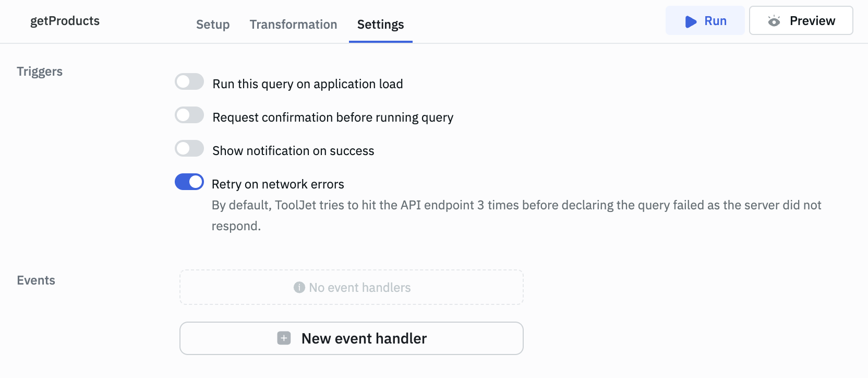Open the Transformation tab
The width and height of the screenshot is (868, 378).
pyautogui.click(x=293, y=25)
